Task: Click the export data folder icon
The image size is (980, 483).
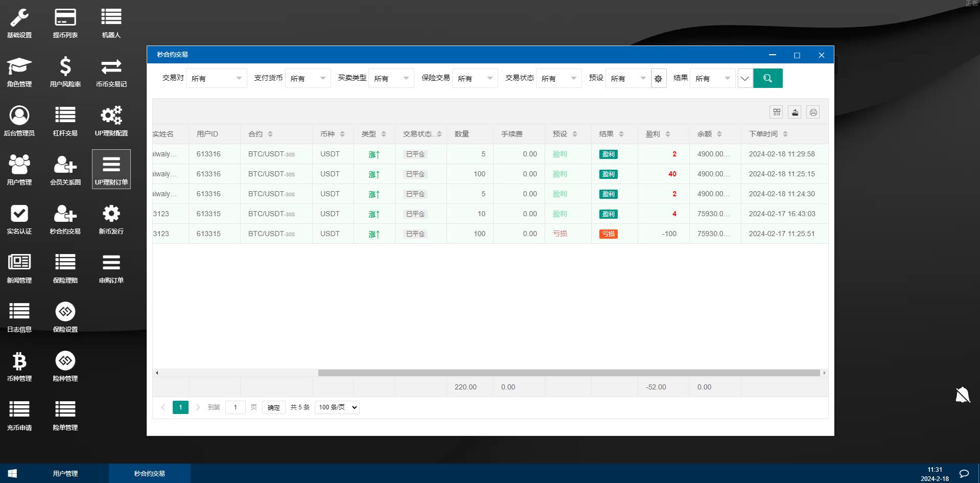Action: 795,111
